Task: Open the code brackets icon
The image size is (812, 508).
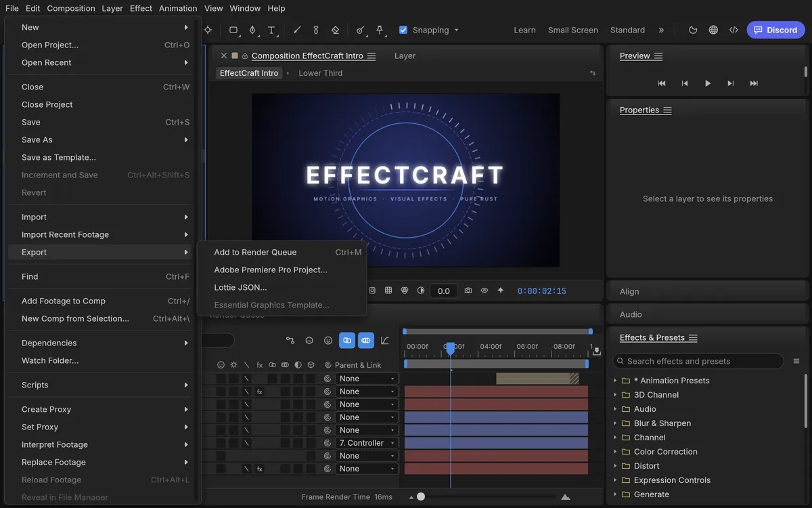Action: coord(734,30)
